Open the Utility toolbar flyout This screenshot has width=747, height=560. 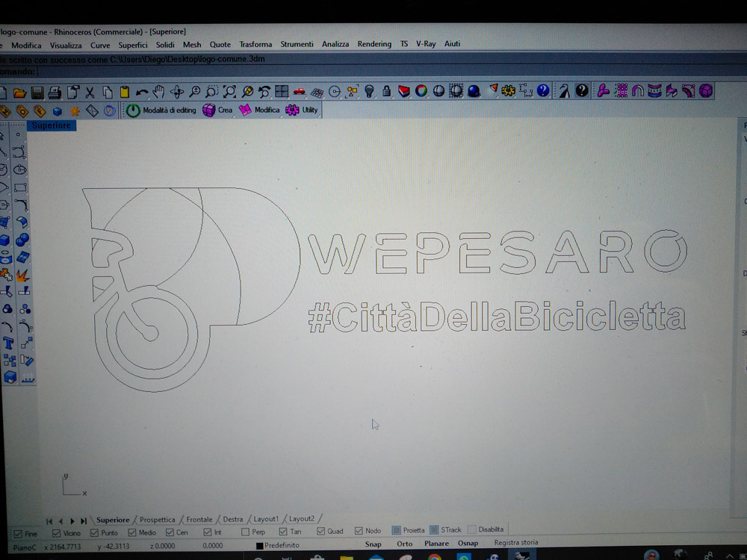302,110
